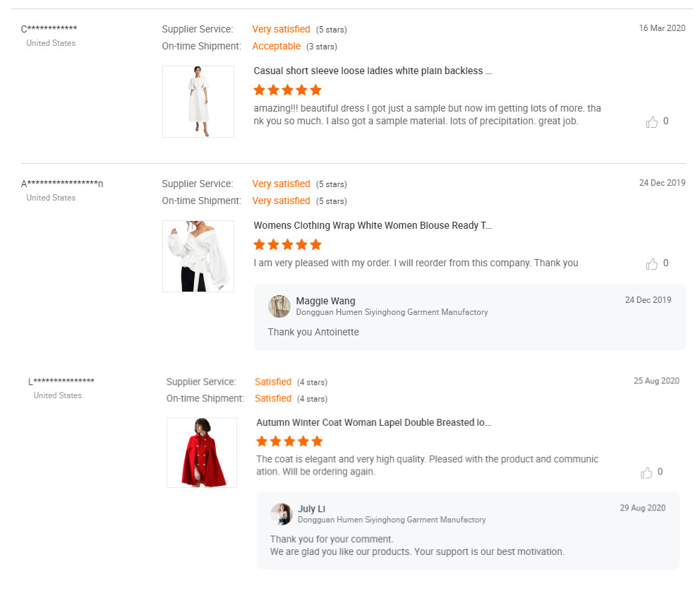Open the red coat product thumbnail
Viewport: 700px width, 591px height.
(202, 453)
